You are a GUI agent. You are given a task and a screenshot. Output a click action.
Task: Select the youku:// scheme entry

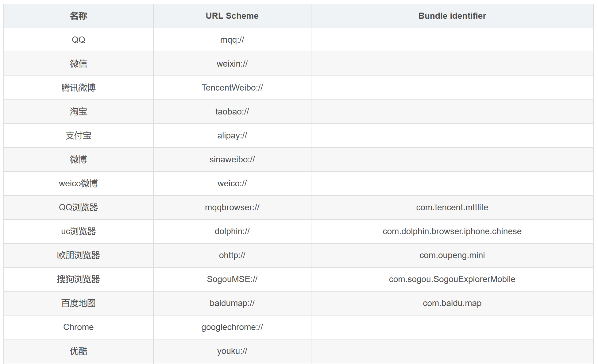(232, 351)
